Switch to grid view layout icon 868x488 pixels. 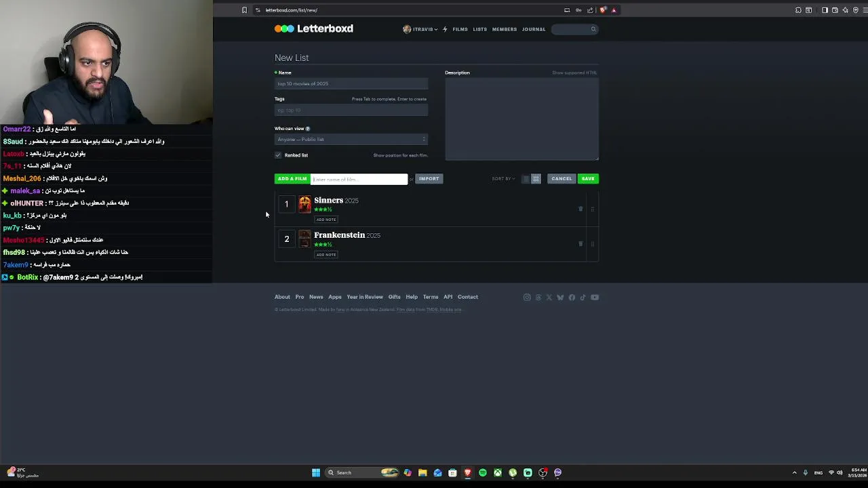pos(536,179)
